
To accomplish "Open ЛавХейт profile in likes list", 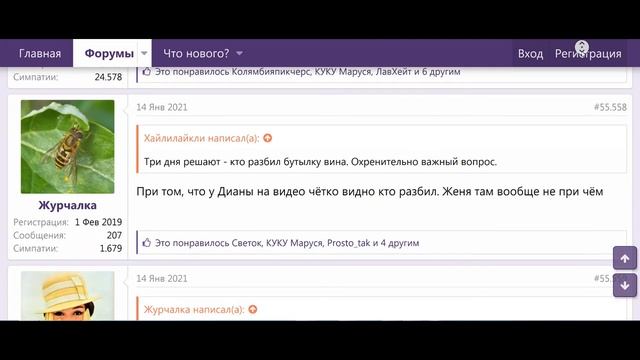I will click(x=393, y=72).
